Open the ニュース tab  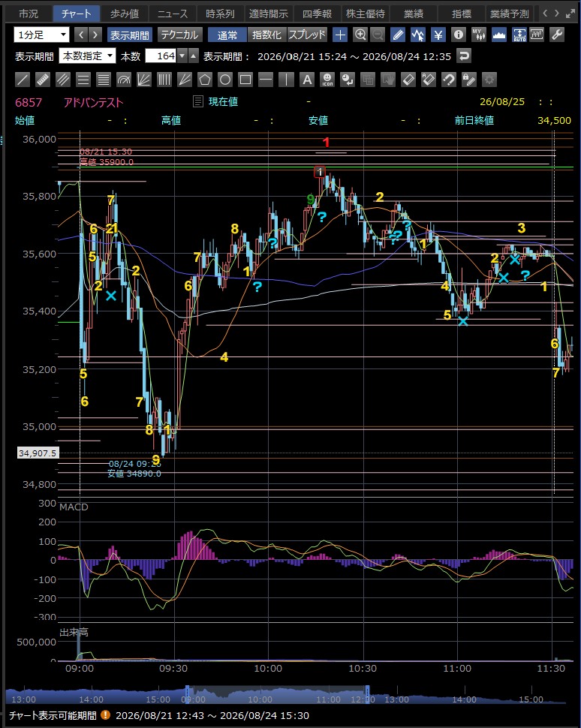click(173, 14)
